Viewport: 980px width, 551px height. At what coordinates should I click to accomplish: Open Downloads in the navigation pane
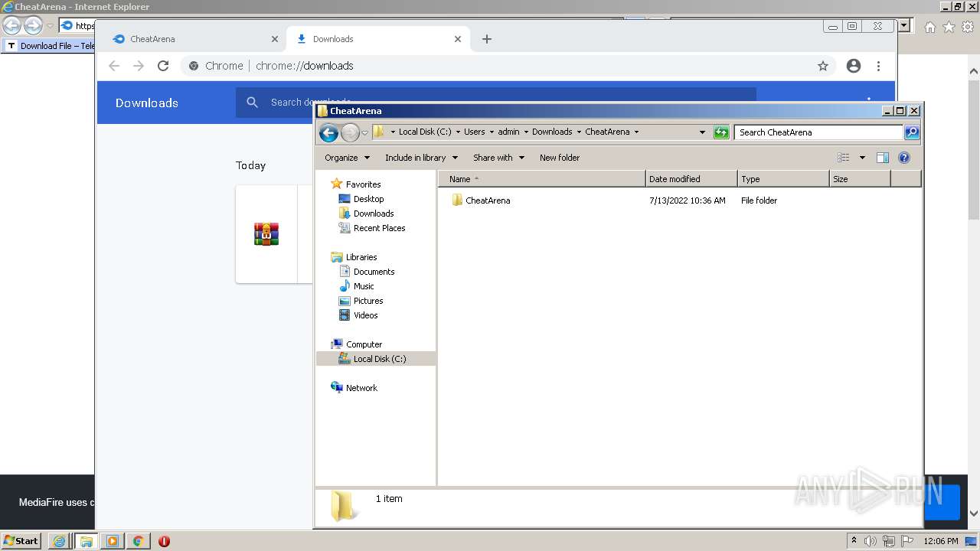click(x=373, y=214)
